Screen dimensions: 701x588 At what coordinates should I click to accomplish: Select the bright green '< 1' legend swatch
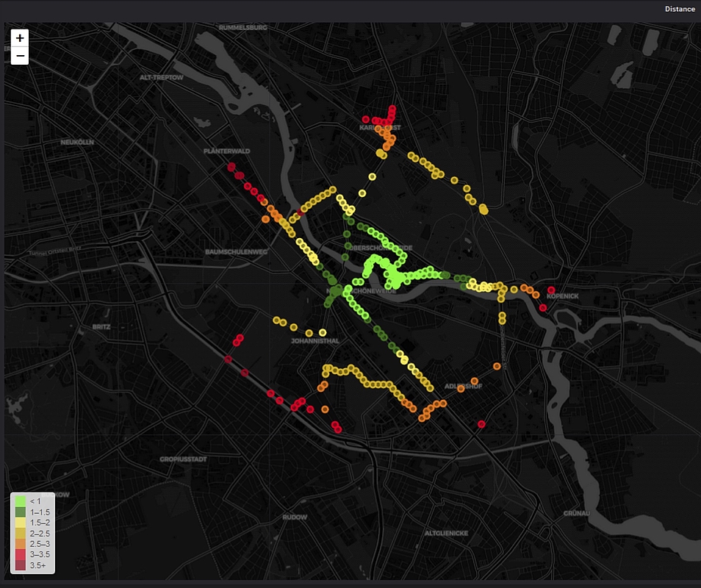[21, 501]
